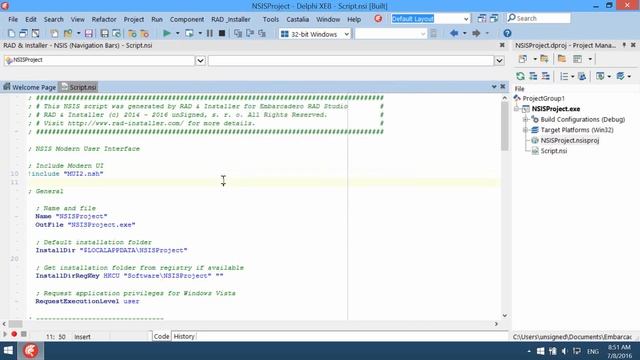Collapse the NSISProject.exe tree node

coord(517,109)
